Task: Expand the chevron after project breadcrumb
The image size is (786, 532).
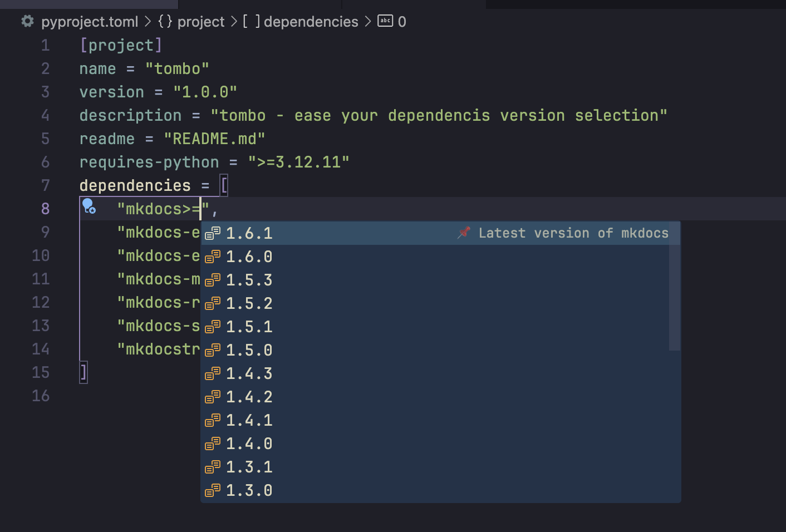Action: point(234,22)
